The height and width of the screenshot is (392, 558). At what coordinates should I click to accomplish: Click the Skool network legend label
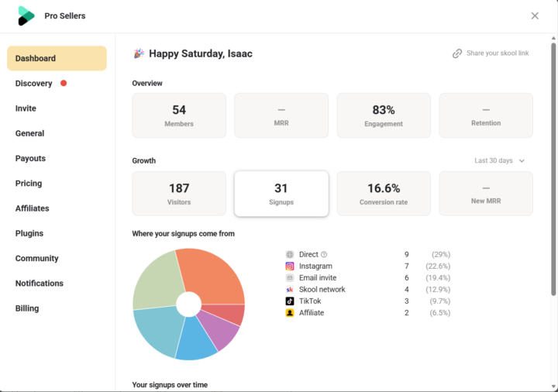(322, 290)
